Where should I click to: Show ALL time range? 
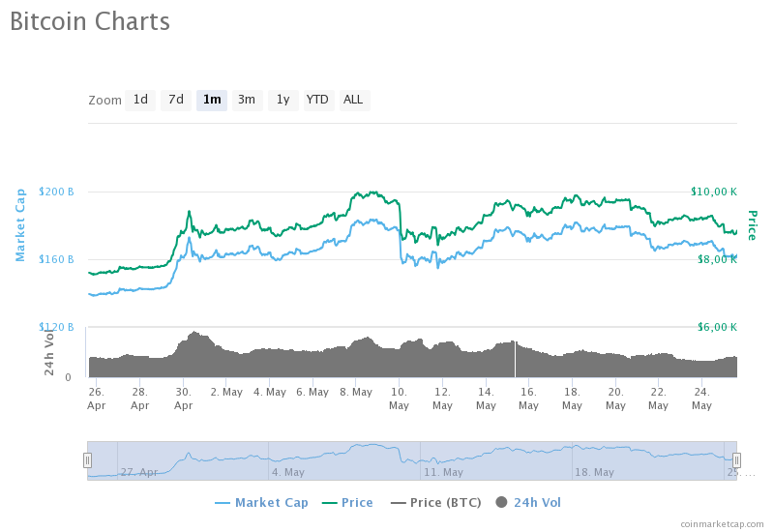pyautogui.click(x=353, y=101)
